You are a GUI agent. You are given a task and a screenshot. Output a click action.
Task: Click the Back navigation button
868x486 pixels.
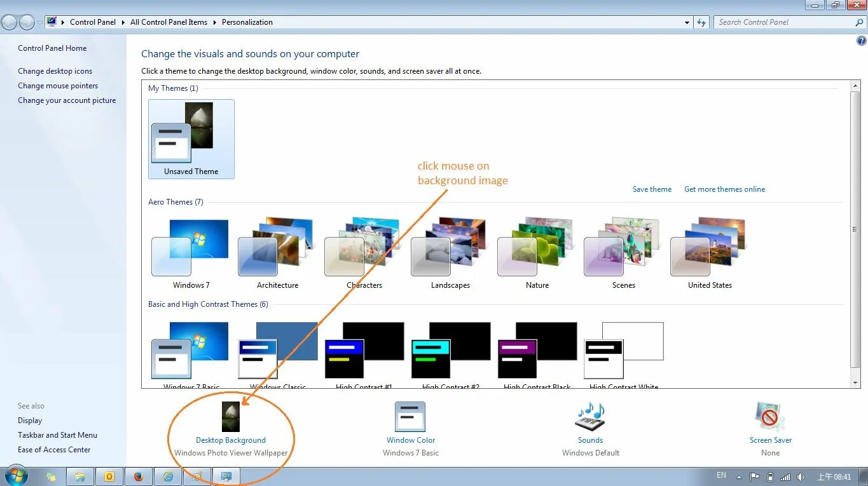coord(10,22)
